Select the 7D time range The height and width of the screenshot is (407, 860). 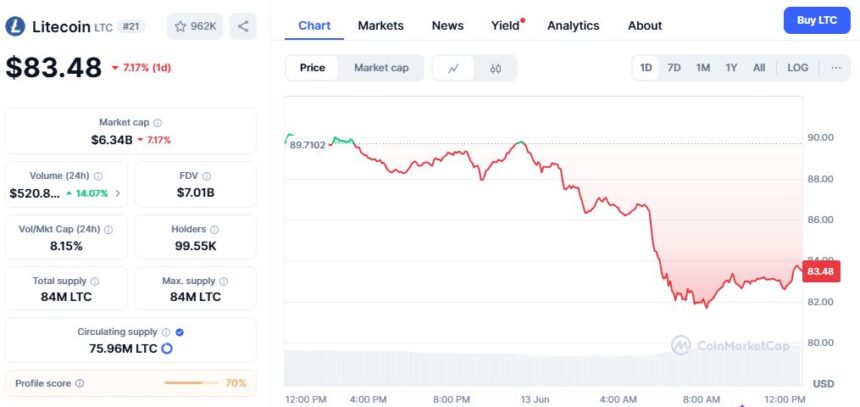tap(674, 68)
